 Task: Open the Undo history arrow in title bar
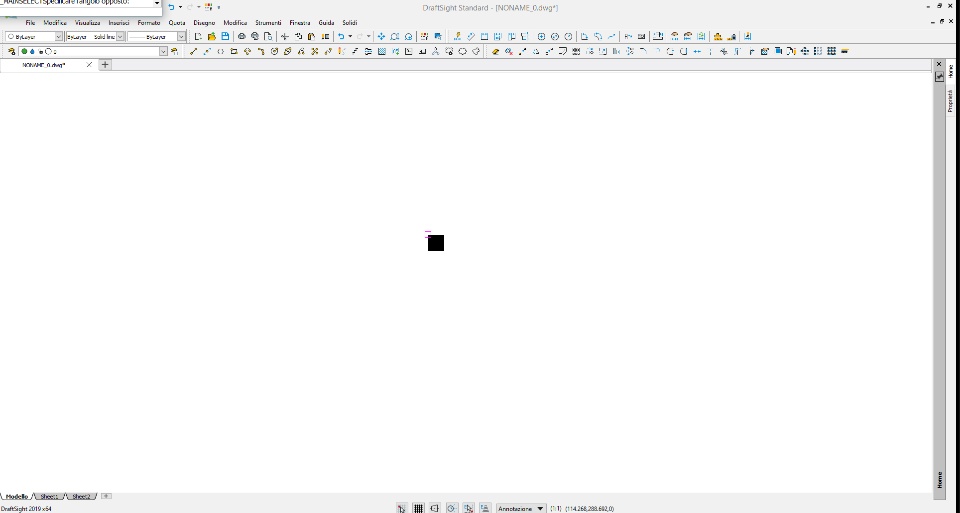[x=180, y=7]
